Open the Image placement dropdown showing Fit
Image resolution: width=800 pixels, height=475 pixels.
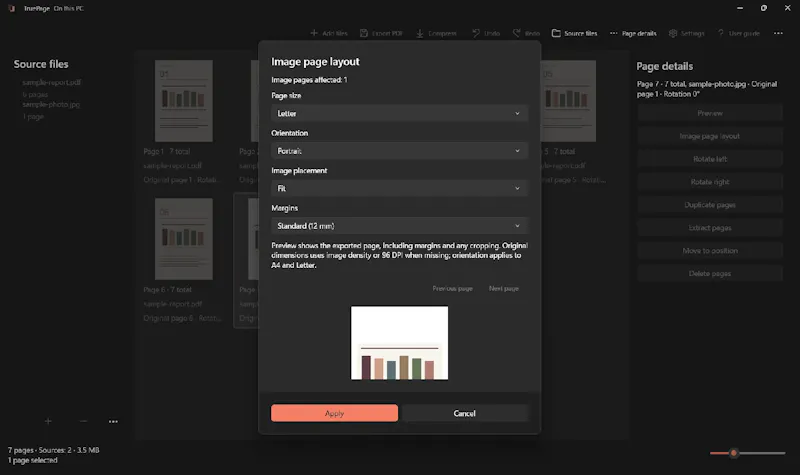[x=399, y=188]
